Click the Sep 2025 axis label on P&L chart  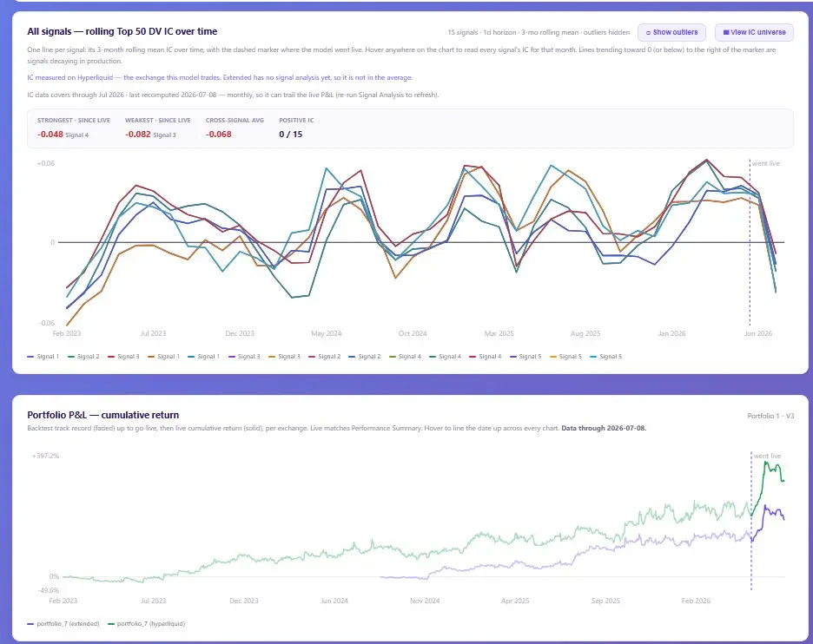(x=605, y=601)
